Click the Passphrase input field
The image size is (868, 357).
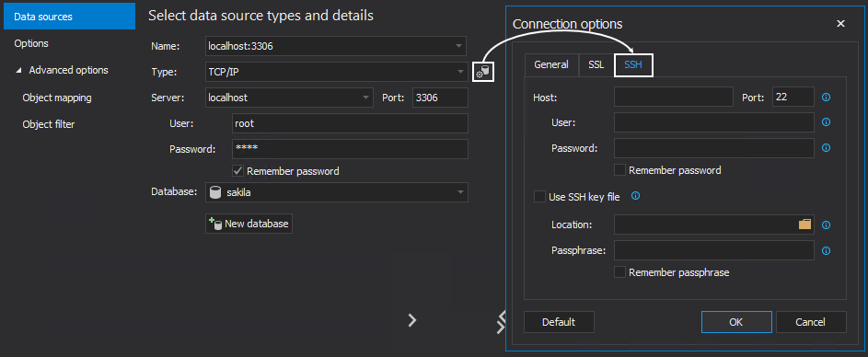(x=714, y=250)
